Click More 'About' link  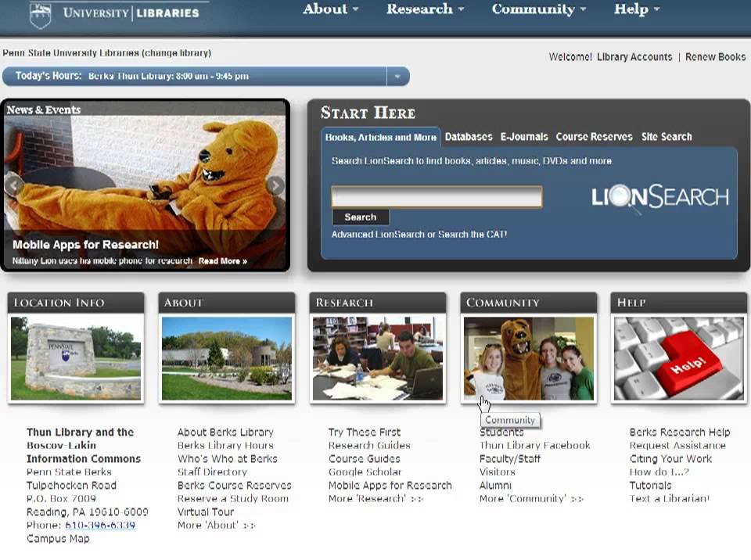(x=217, y=525)
